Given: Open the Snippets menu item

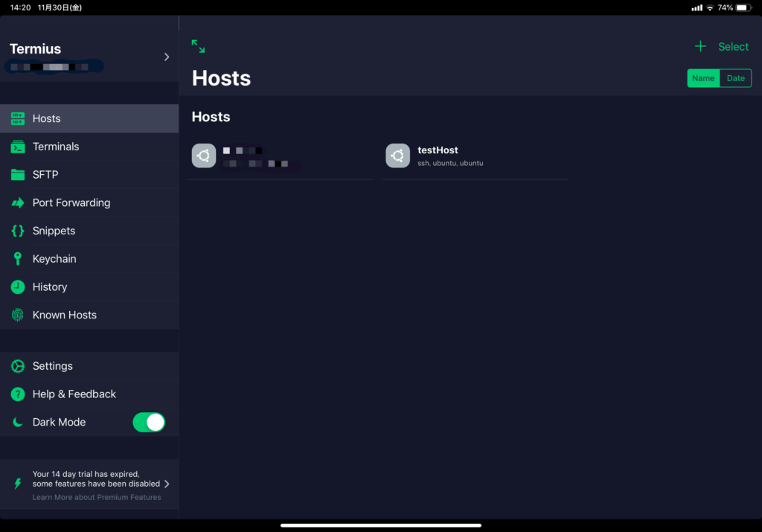Looking at the screenshot, I should point(89,231).
